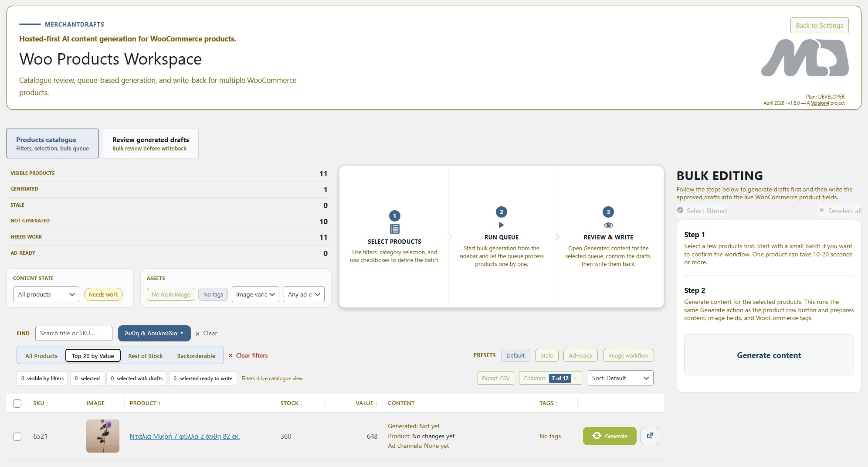Click the Ad-Ready stat row
Screen dimensions: 868x467
[x=169, y=253]
